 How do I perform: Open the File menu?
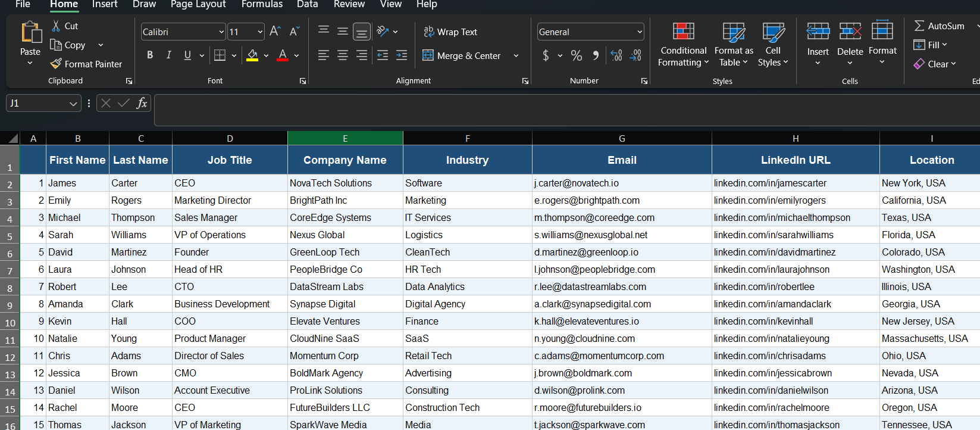pyautogui.click(x=23, y=4)
